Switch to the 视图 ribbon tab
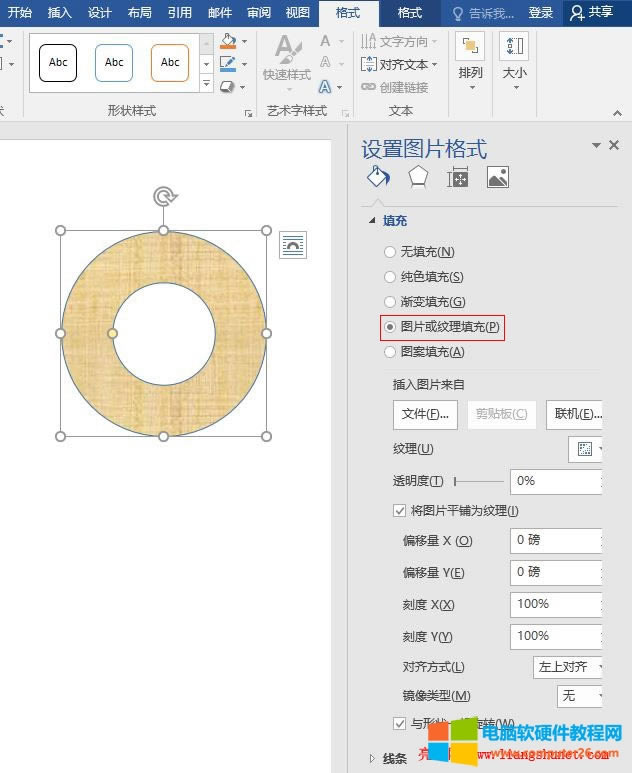This screenshot has height=773, width=632. tap(298, 13)
